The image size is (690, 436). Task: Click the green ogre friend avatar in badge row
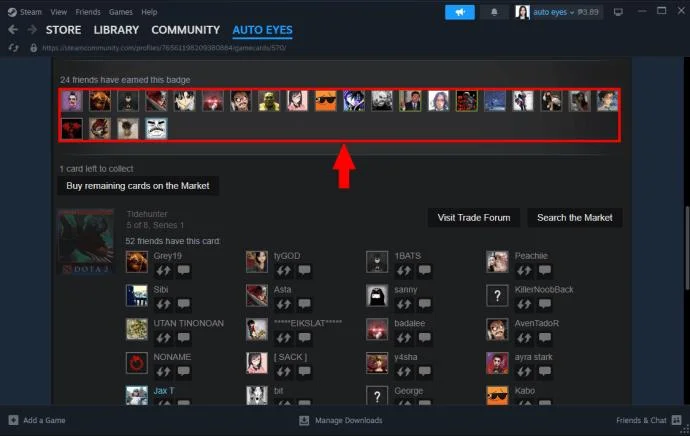click(x=269, y=101)
